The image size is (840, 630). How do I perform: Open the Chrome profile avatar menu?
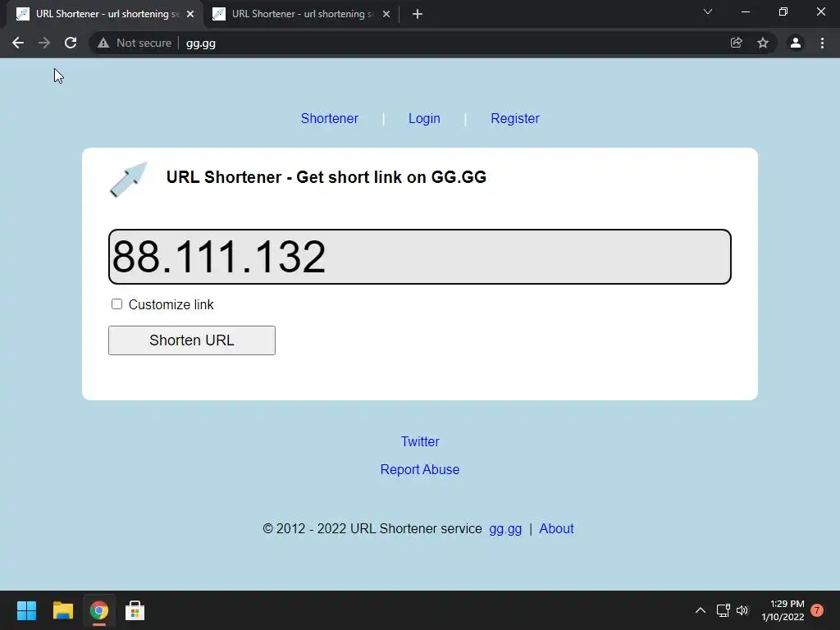click(x=796, y=43)
